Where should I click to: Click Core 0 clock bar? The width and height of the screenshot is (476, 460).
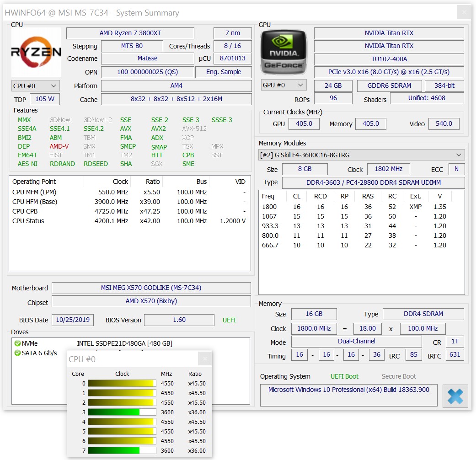click(122, 384)
